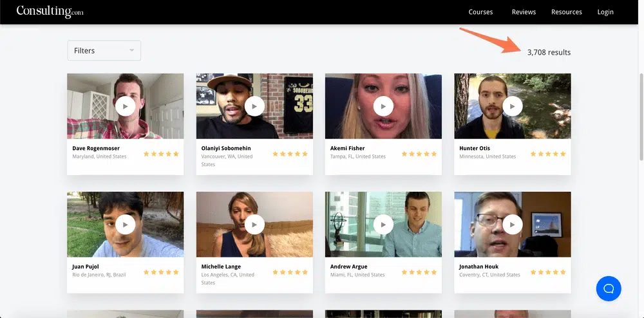The height and width of the screenshot is (318, 644).
Task: Click the name Jonathan Houk
Action: [479, 267]
